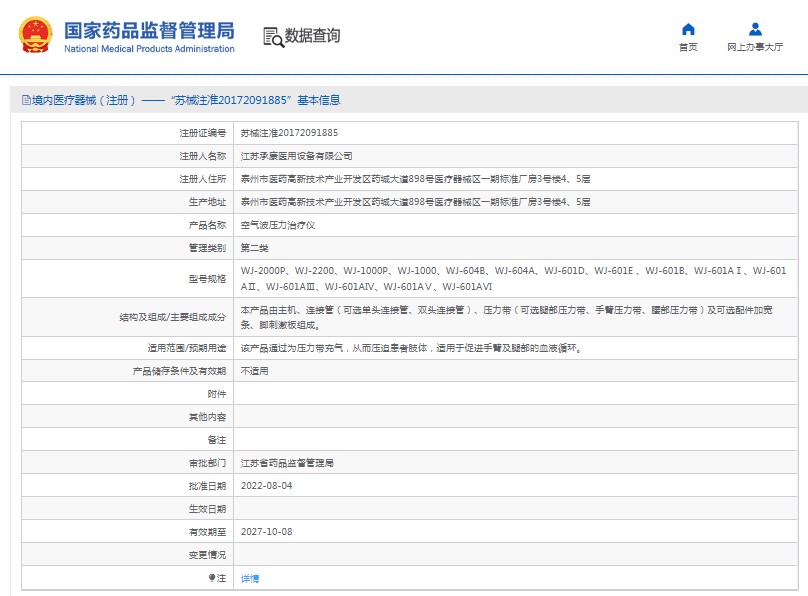
Task: Select product name 空气波压力治疗仪
Action: pyautogui.click(x=278, y=225)
